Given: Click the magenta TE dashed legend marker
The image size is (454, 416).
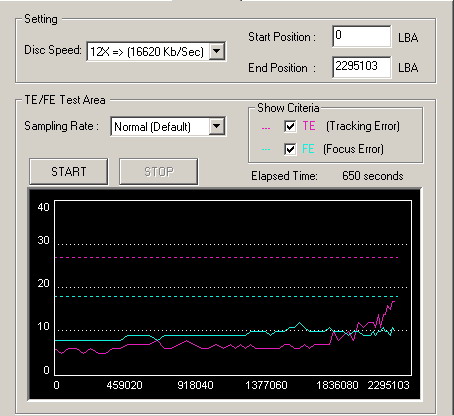Looking at the screenshot, I should [x=266, y=128].
